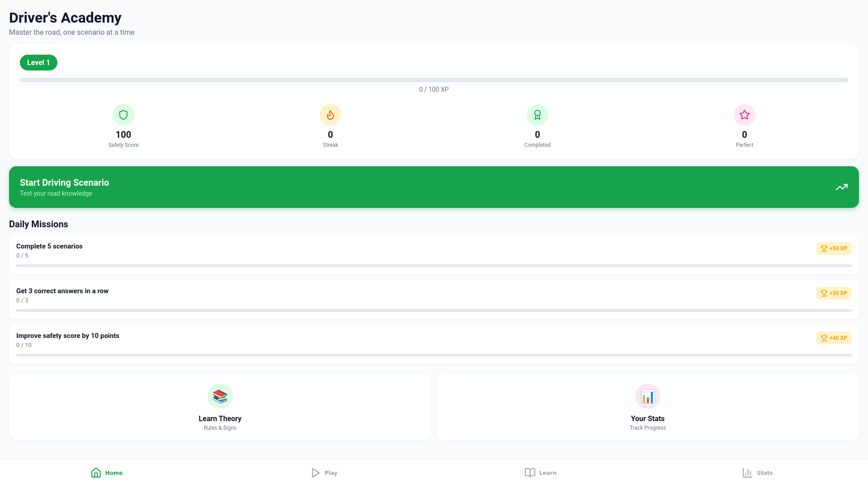This screenshot has height=488, width=868.
Task: Click the XP level progress bar
Action: 434,80
